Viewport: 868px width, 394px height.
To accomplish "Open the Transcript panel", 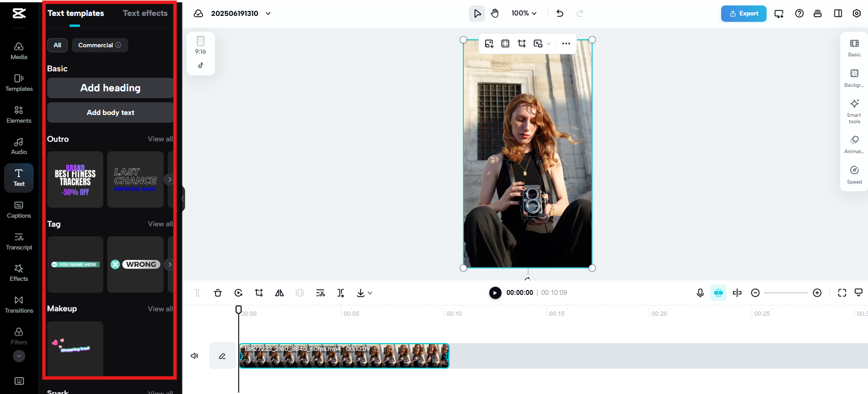I will point(19,242).
